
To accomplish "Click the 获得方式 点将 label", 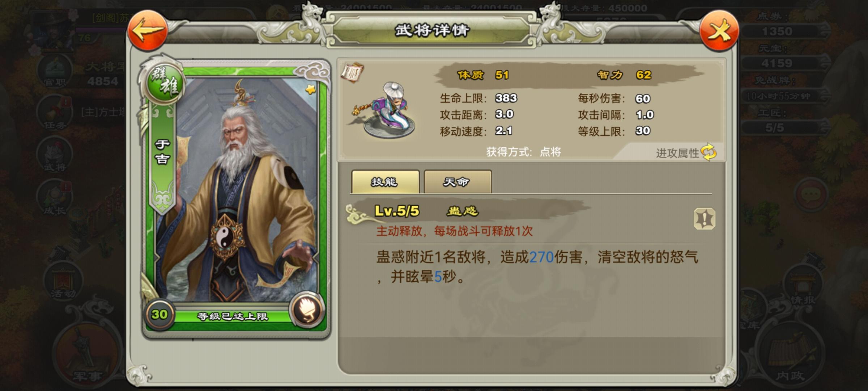I will (523, 152).
